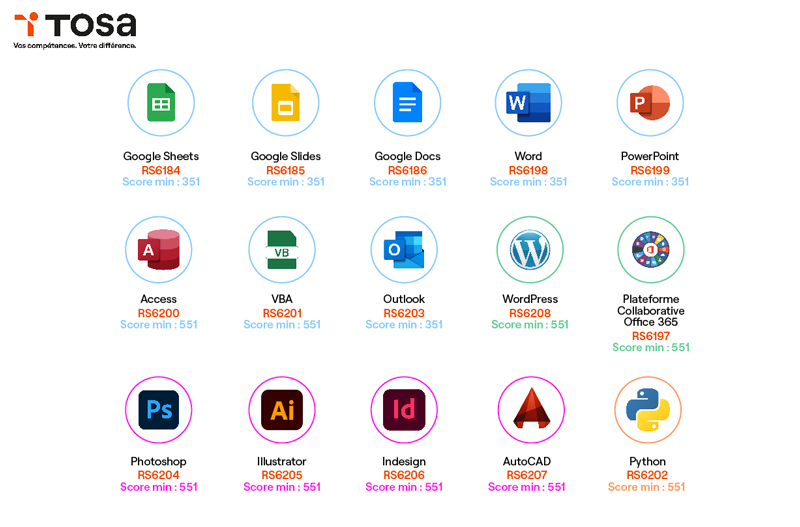Click the TOSA logo
This screenshot has width=800, height=527.
coord(75,31)
